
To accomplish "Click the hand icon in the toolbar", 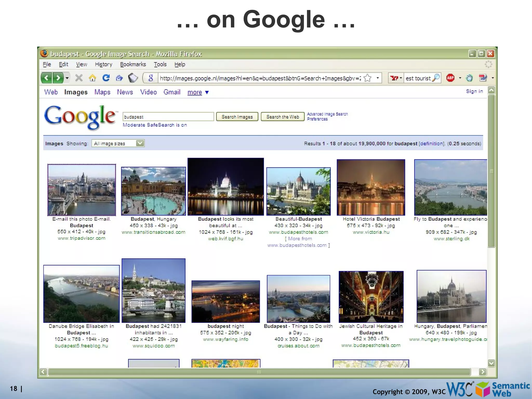I will click(469, 78).
